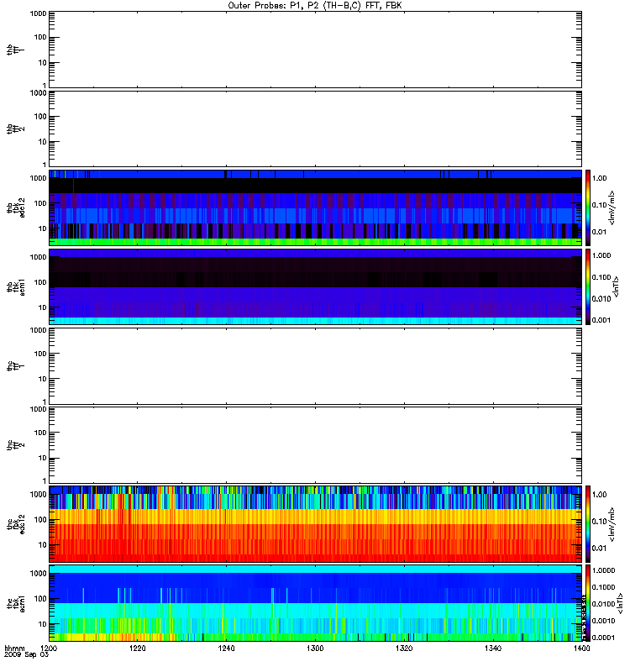
Task: Click '1.00' on the thc edc12 color scale
Action: click(600, 495)
